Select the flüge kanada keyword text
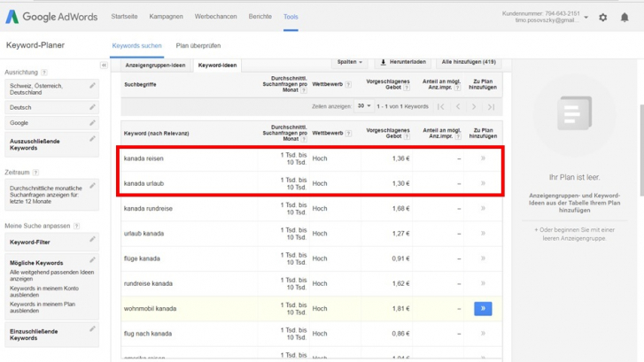 142,258
